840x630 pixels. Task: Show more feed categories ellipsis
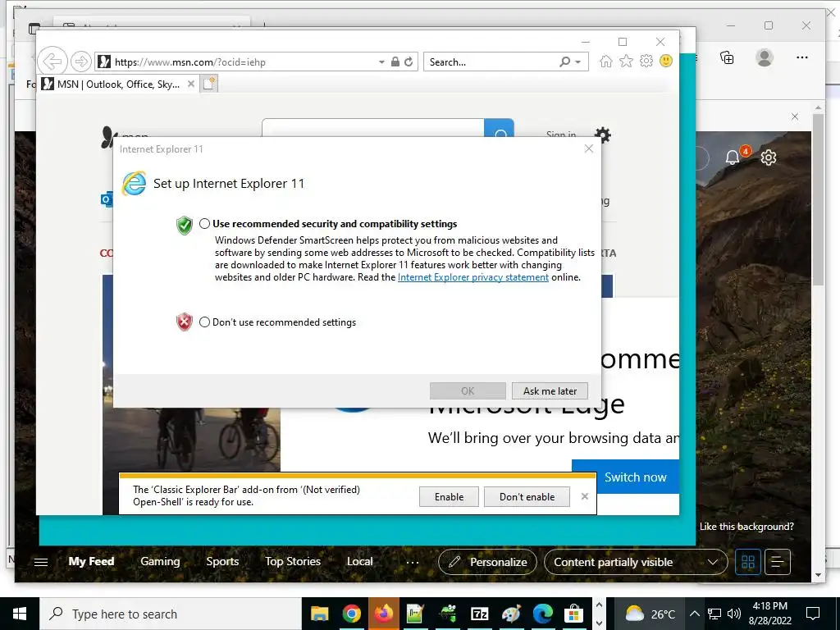413,563
